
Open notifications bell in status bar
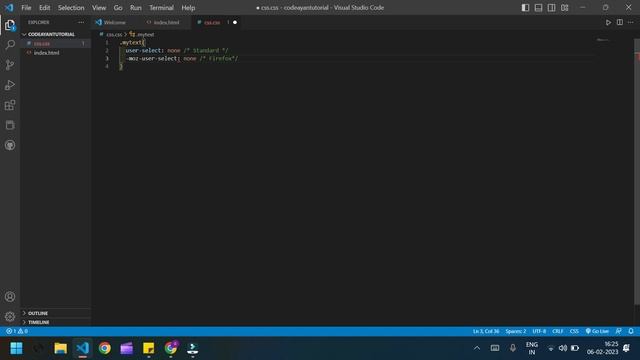(x=631, y=331)
